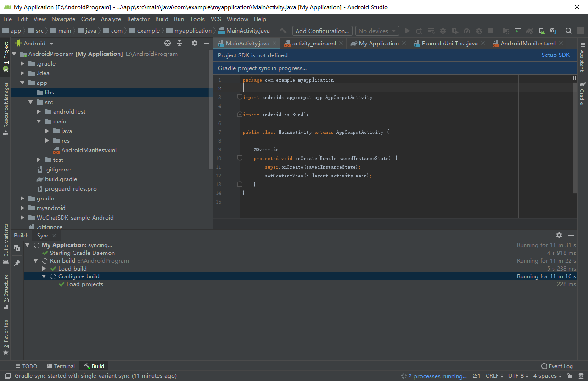Image resolution: width=588 pixels, height=381 pixels.
Task: Open the Refactor menu
Action: (x=138, y=19)
